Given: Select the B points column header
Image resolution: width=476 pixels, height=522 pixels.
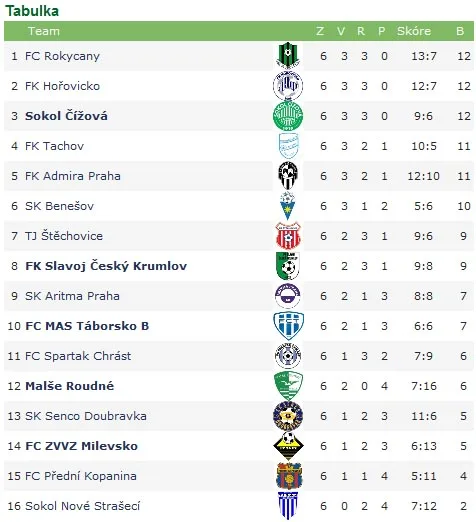Looking at the screenshot, I should [460, 31].
